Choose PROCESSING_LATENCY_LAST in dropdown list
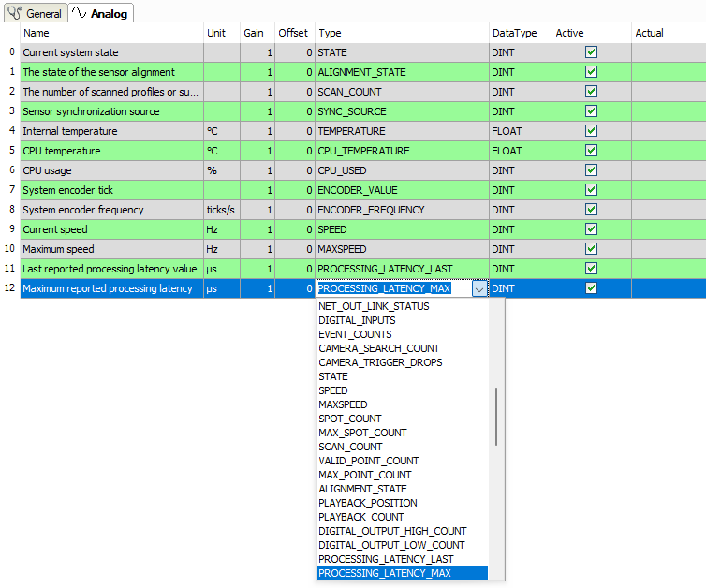The image size is (706, 588). point(384,559)
